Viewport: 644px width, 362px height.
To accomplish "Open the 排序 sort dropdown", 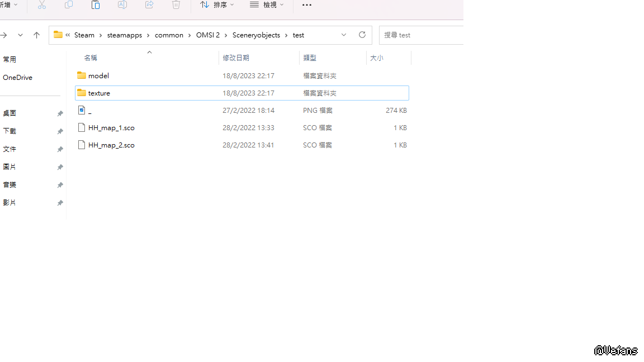I will coord(217,5).
